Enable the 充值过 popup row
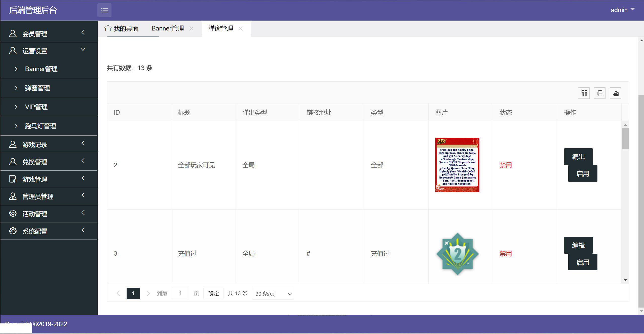This screenshot has width=644, height=334. 582,262
